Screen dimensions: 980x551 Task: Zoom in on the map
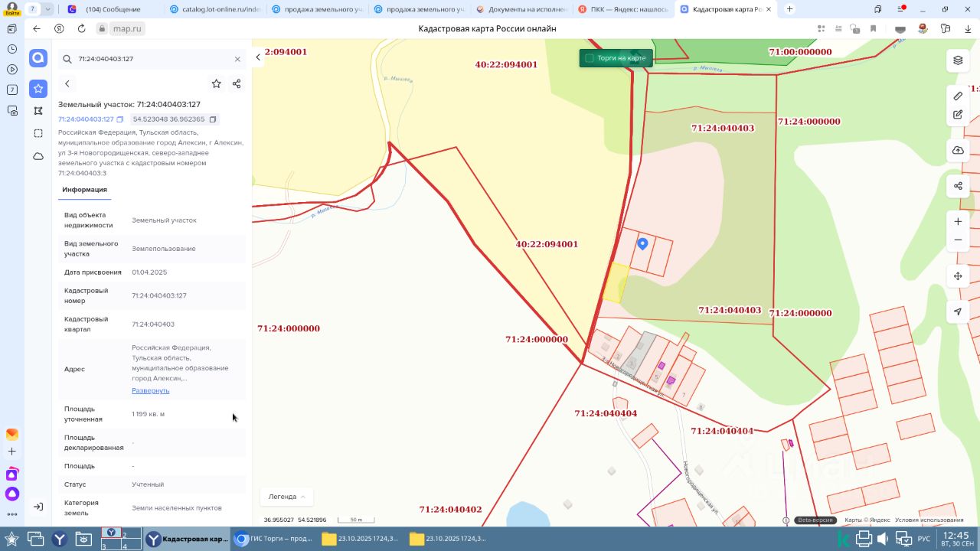tap(958, 222)
